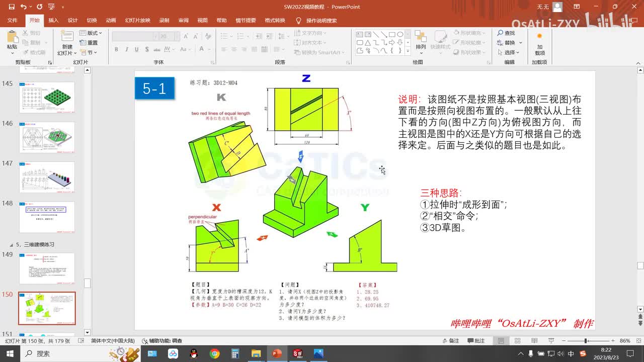Open the Arrange (排列) dropdown
644x362 pixels.
(x=421, y=42)
